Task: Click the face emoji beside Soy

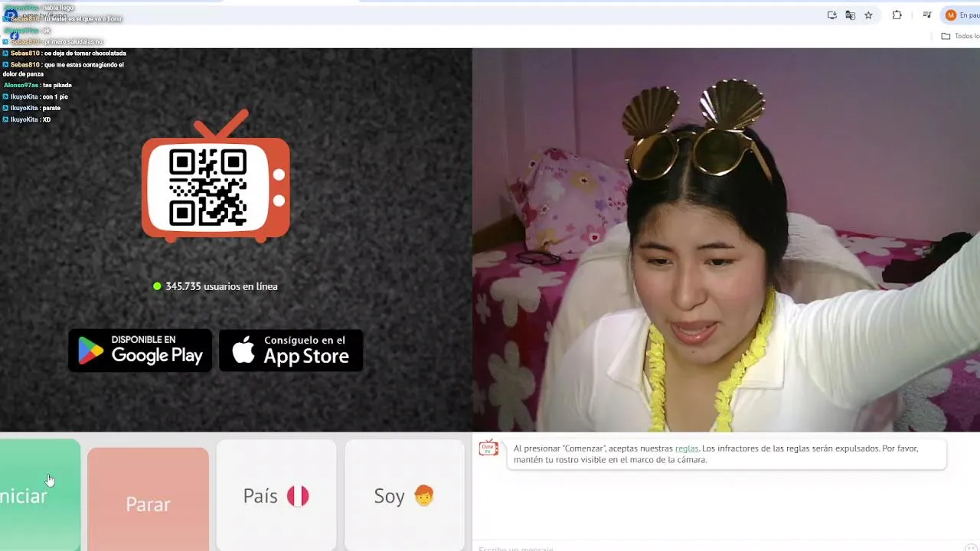Action: pos(423,496)
